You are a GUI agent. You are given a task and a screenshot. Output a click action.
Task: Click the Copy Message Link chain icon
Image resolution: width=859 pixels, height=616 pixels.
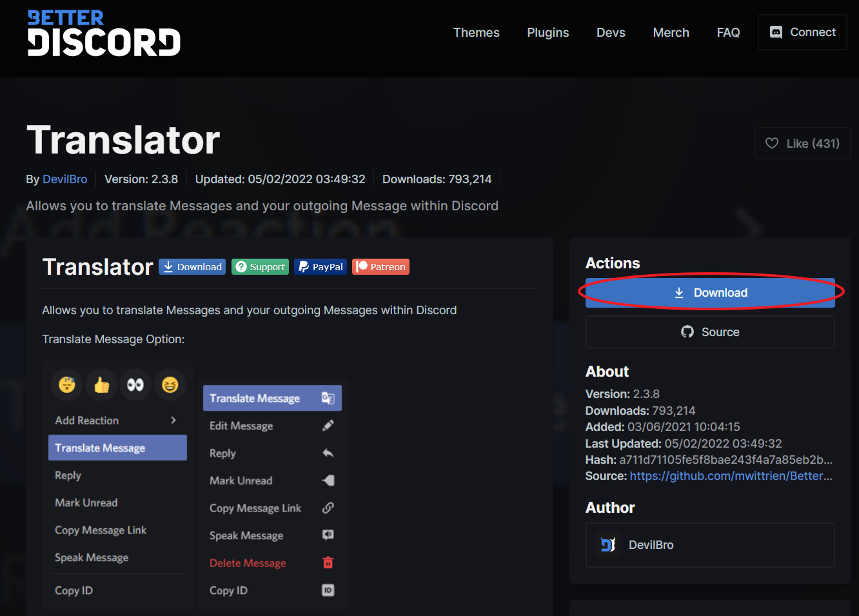click(328, 508)
